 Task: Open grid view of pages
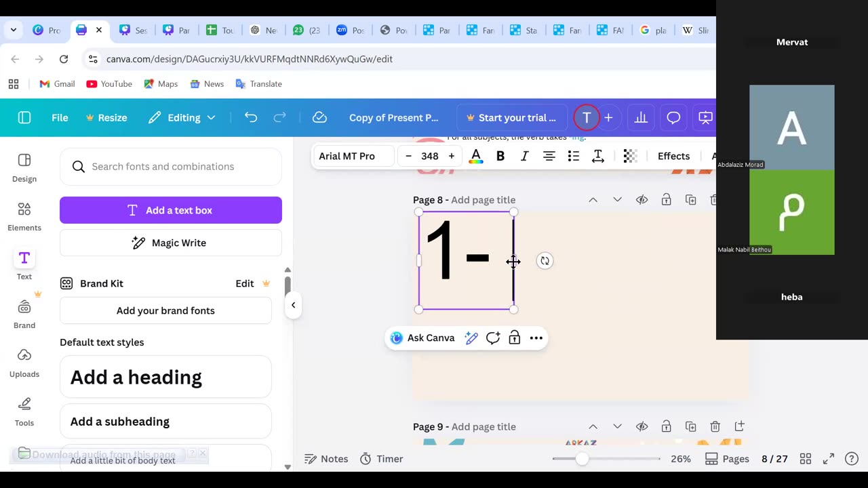pos(806,459)
